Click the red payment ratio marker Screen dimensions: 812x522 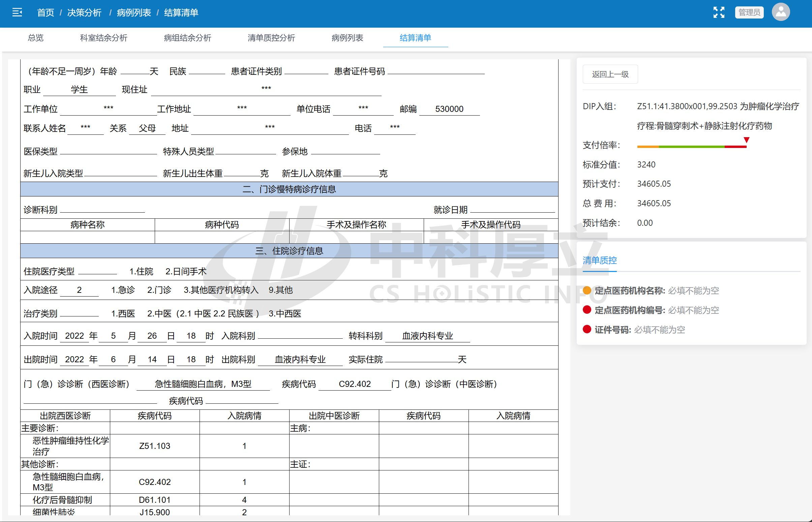coord(746,140)
